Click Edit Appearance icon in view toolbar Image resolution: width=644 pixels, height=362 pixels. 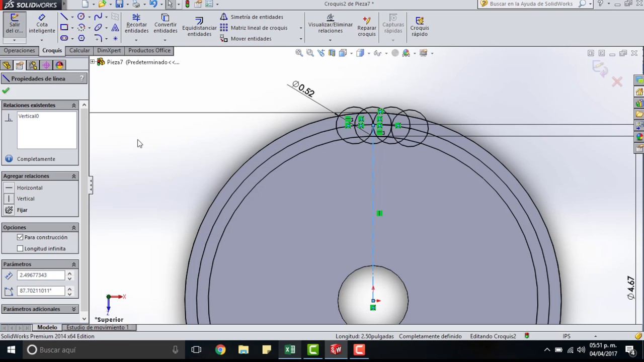coord(406,53)
